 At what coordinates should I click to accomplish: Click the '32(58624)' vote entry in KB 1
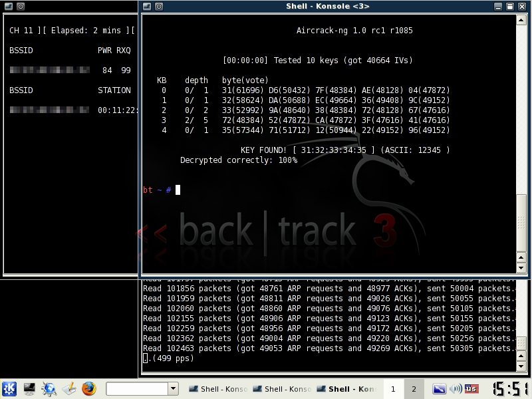243,100
